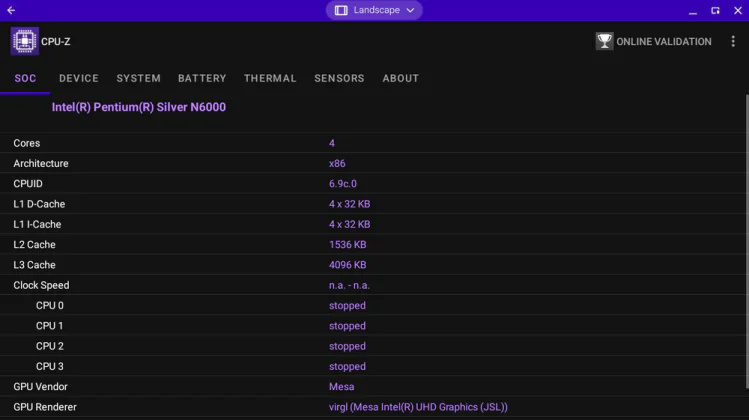749x420 pixels.
Task: Open the THERMAL tab
Action: (x=270, y=78)
